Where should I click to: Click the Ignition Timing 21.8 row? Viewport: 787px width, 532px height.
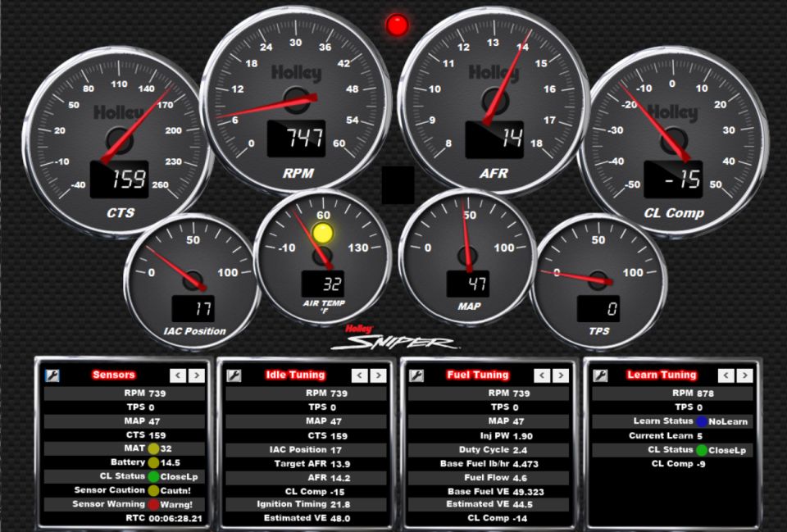pyautogui.click(x=306, y=504)
